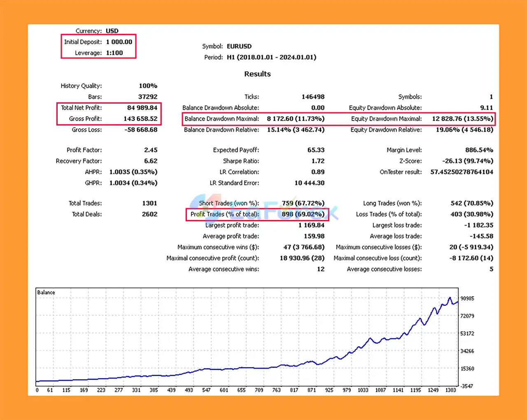Click the Largest profit trade value
527x420 pixels.
tap(311, 225)
